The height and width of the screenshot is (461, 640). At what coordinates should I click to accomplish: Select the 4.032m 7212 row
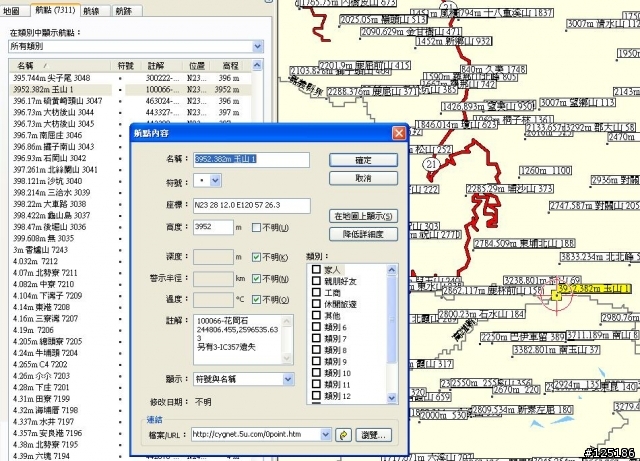coord(69,261)
